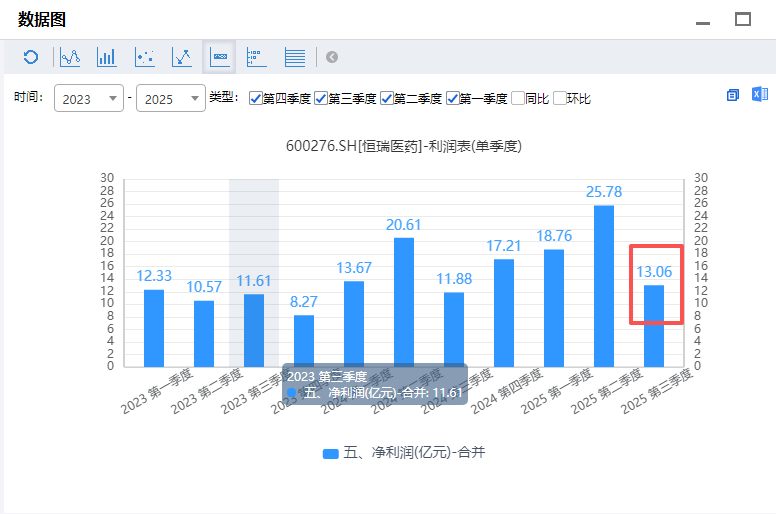Click the 20.61 bar in the chart
The width and height of the screenshot is (776, 514).
404,301
